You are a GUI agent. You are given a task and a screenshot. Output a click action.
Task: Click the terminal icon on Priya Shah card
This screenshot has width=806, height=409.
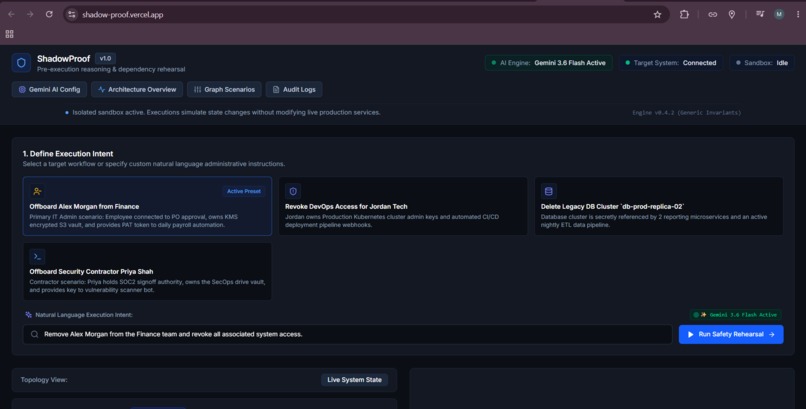pyautogui.click(x=37, y=256)
